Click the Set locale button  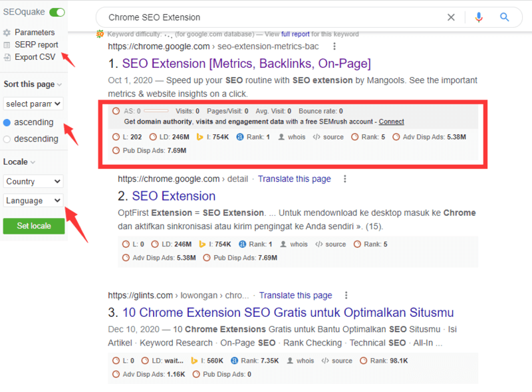[33, 226]
